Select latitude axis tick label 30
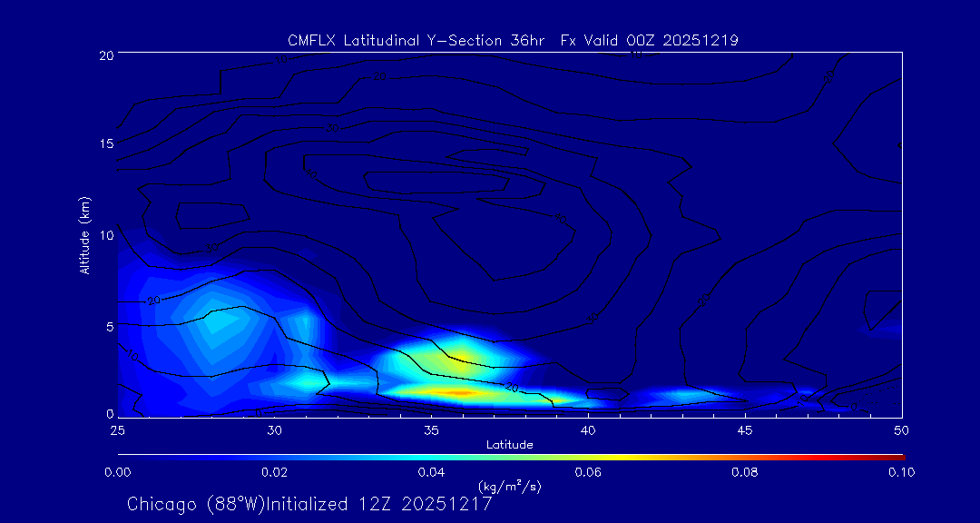Image resolution: width=980 pixels, height=523 pixels. [274, 429]
